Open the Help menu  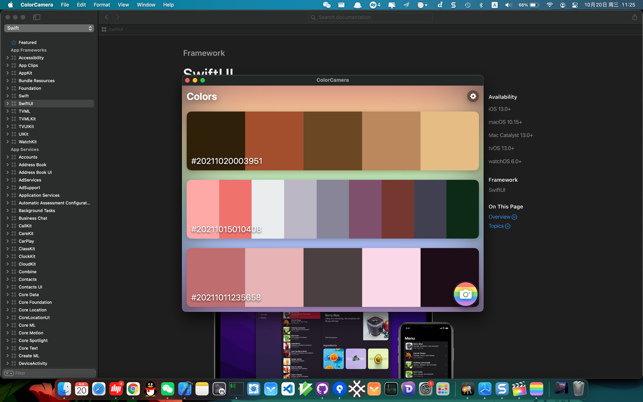pyautogui.click(x=169, y=5)
